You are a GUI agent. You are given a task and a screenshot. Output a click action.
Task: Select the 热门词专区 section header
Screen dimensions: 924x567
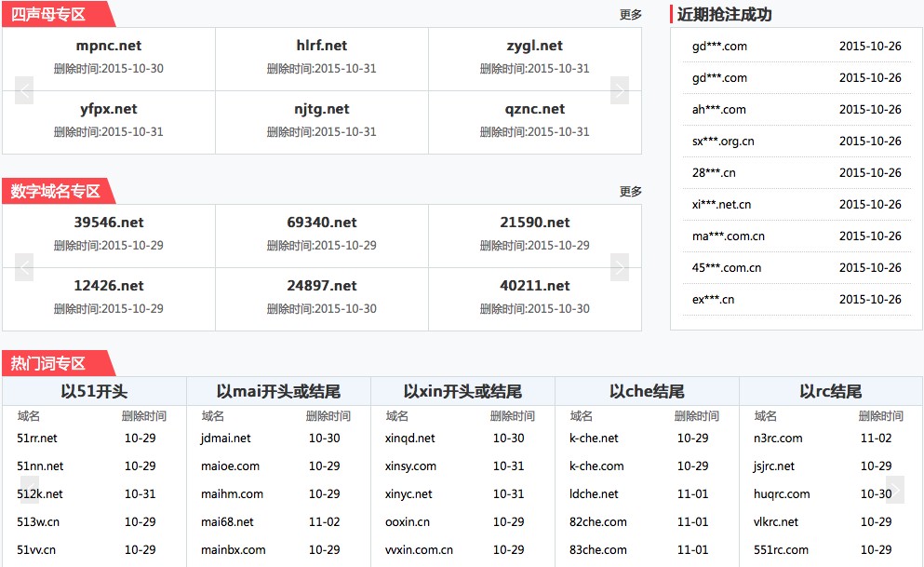click(x=48, y=363)
